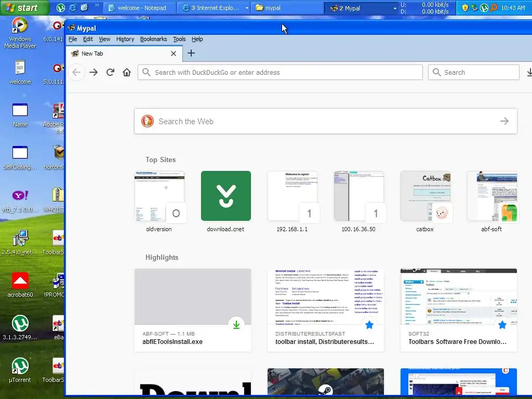The height and width of the screenshot is (399, 532).
Task: Click the DuckDuckGo logo in web search box
Action: click(148, 121)
